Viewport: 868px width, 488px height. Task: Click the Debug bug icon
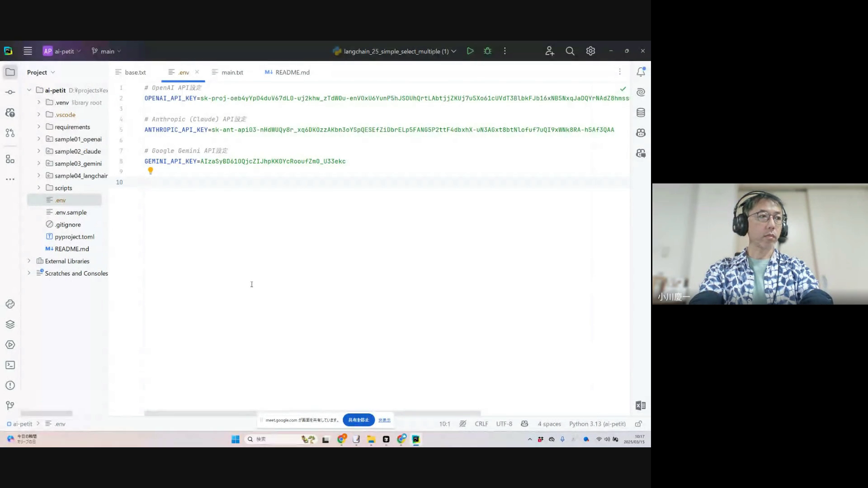pyautogui.click(x=487, y=51)
